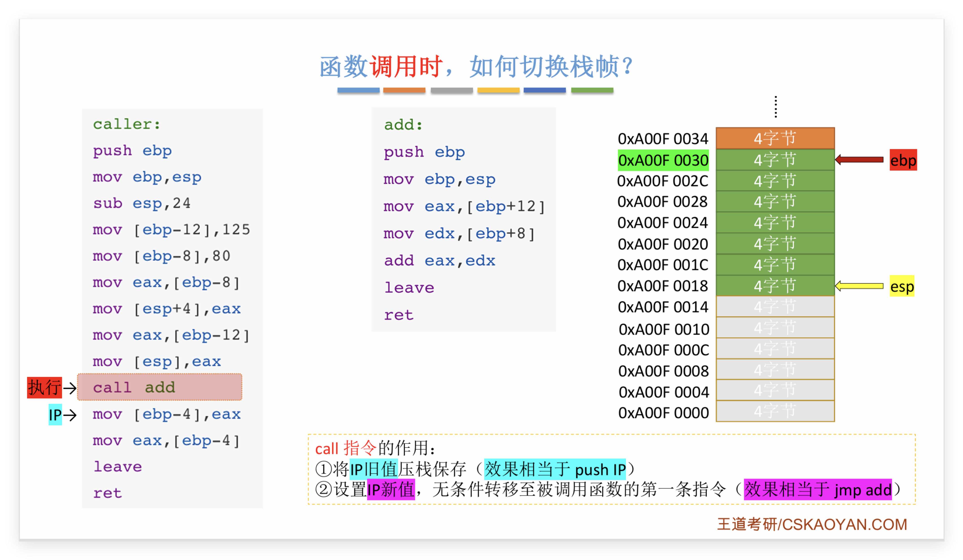Click green stack cell next to ebp
Viewport: 963px width, 560px height.
coord(775,160)
